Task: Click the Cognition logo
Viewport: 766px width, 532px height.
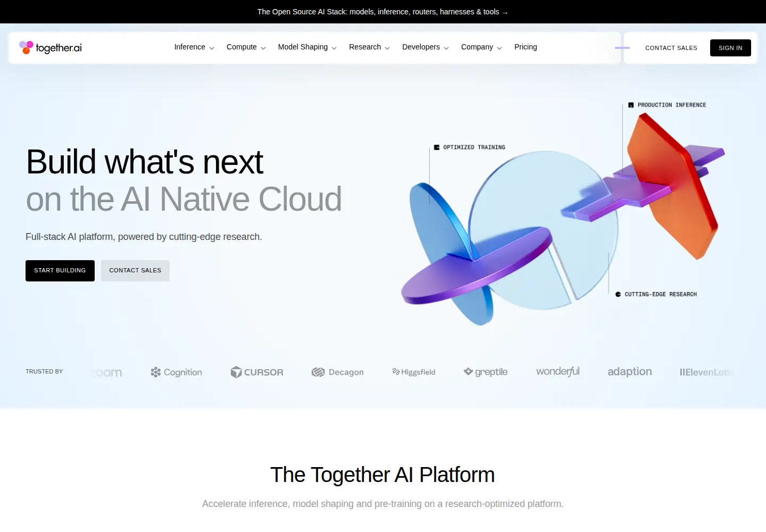Action: point(176,372)
